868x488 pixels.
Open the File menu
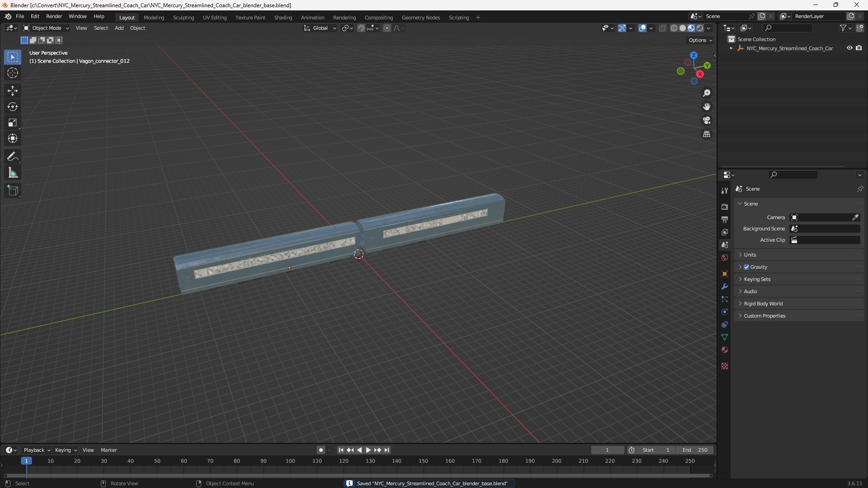20,16
